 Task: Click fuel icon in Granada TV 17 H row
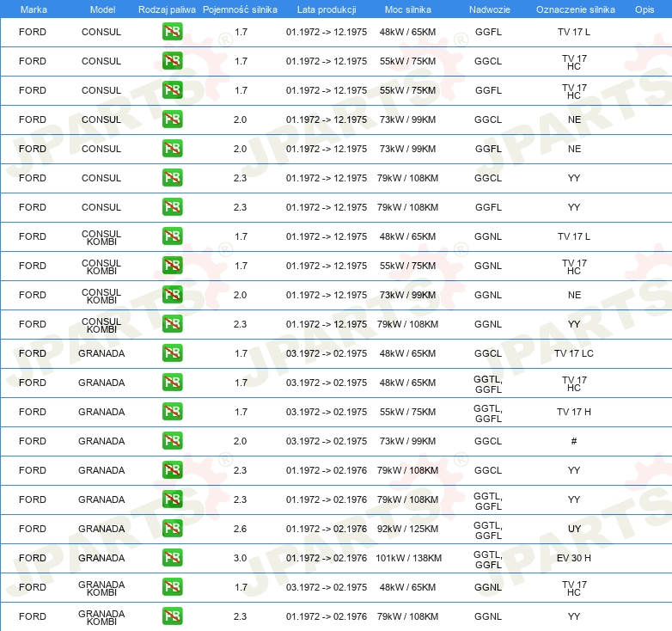(x=172, y=412)
